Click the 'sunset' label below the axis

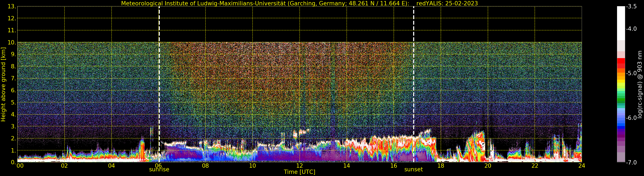pyautogui.click(x=414, y=170)
